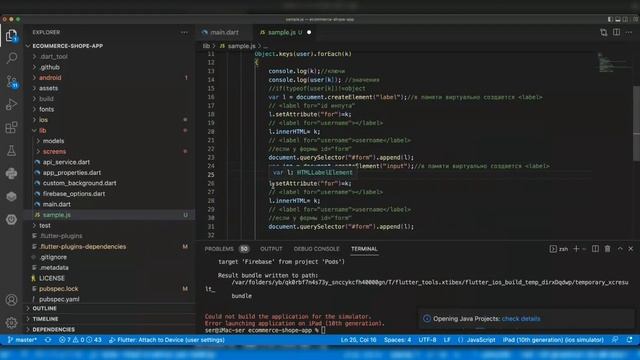The height and width of the screenshot is (360, 640).
Task: Open the Source Control view icon
Action: [11, 81]
